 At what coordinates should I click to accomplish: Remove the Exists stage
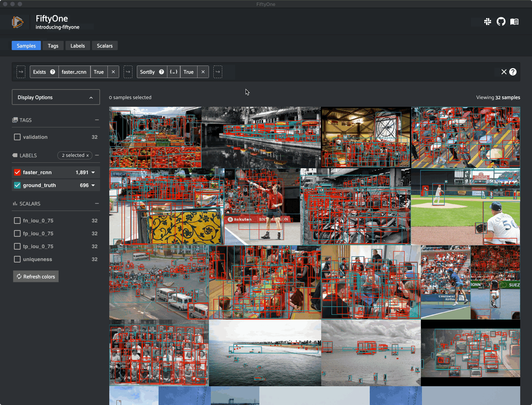click(113, 72)
